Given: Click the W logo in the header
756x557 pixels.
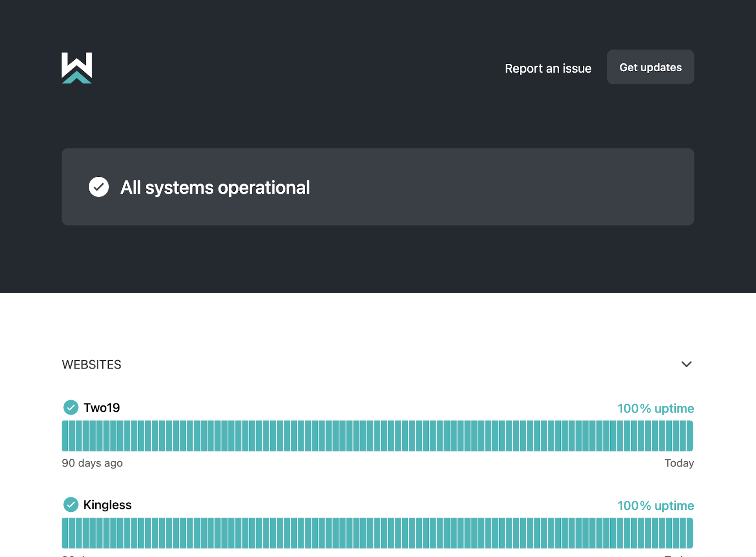Looking at the screenshot, I should (77, 68).
